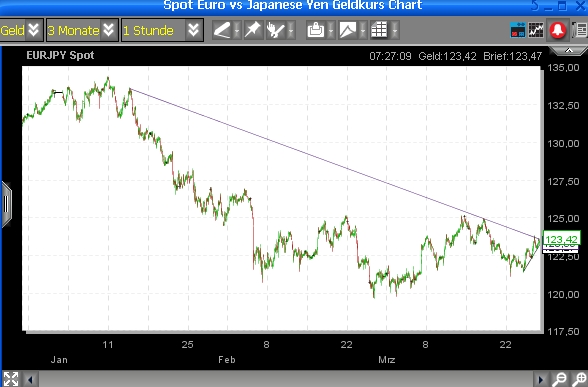Click the 120,00 axis label
The width and height of the screenshot is (588, 387).
[563, 294]
